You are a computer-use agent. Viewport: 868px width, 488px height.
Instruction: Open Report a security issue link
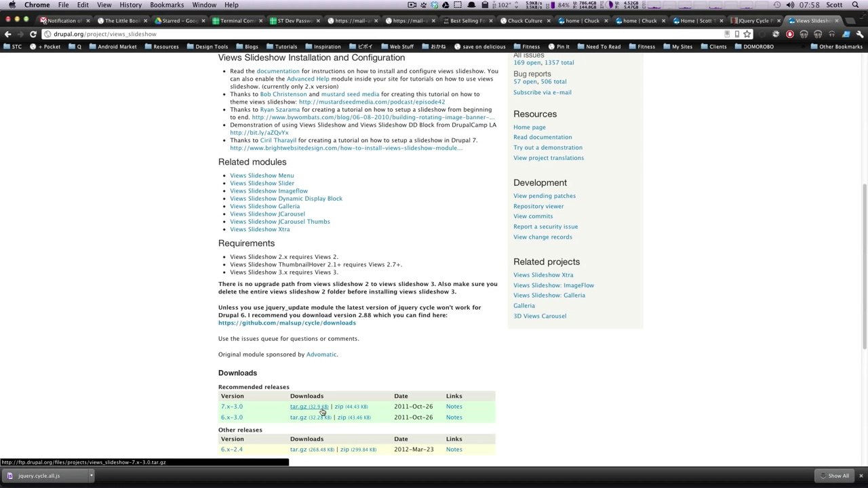pos(545,226)
